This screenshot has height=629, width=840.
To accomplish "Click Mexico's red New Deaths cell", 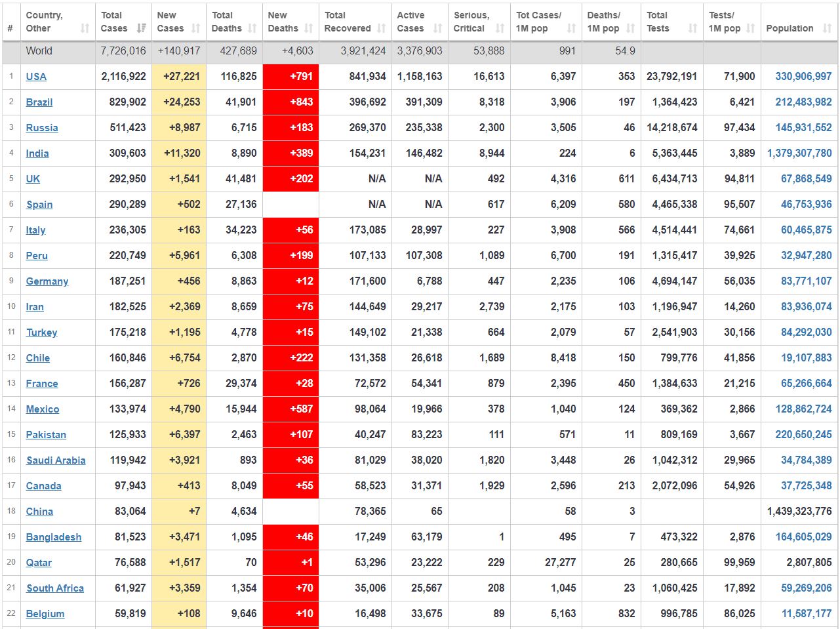I will 290,409.
